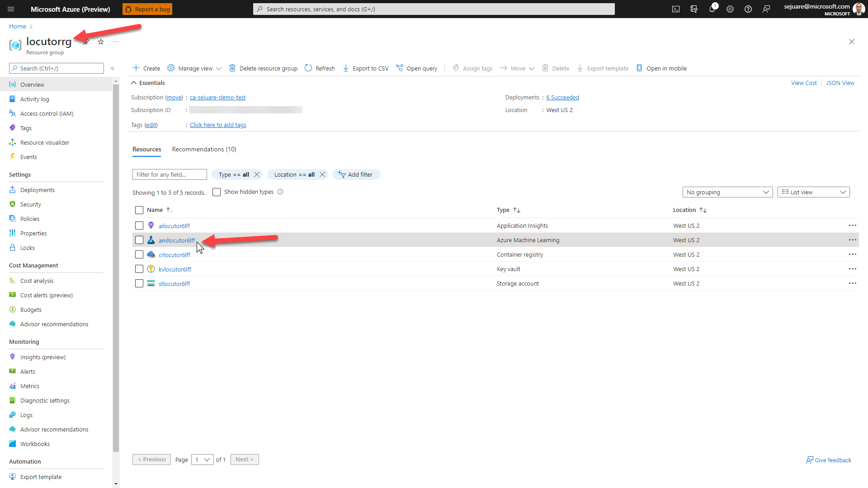Sort by the Name column header
Image resolution: width=868 pixels, height=488 pixels.
pos(160,210)
